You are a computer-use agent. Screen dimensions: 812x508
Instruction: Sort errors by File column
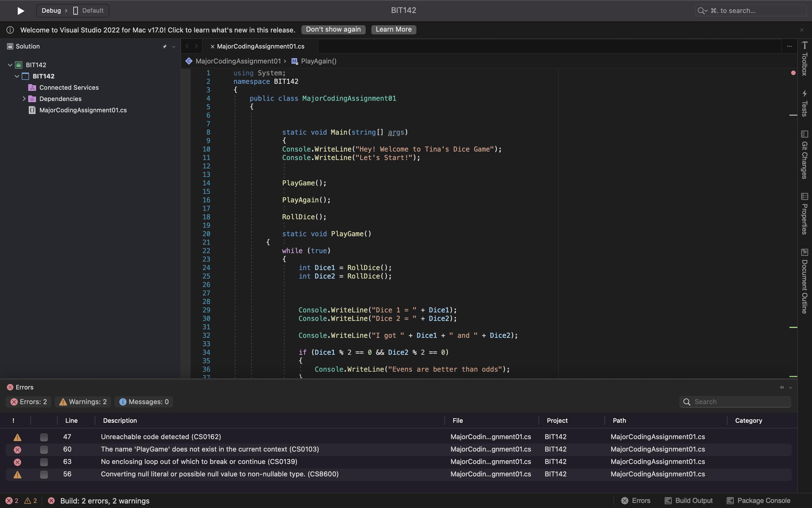(457, 421)
